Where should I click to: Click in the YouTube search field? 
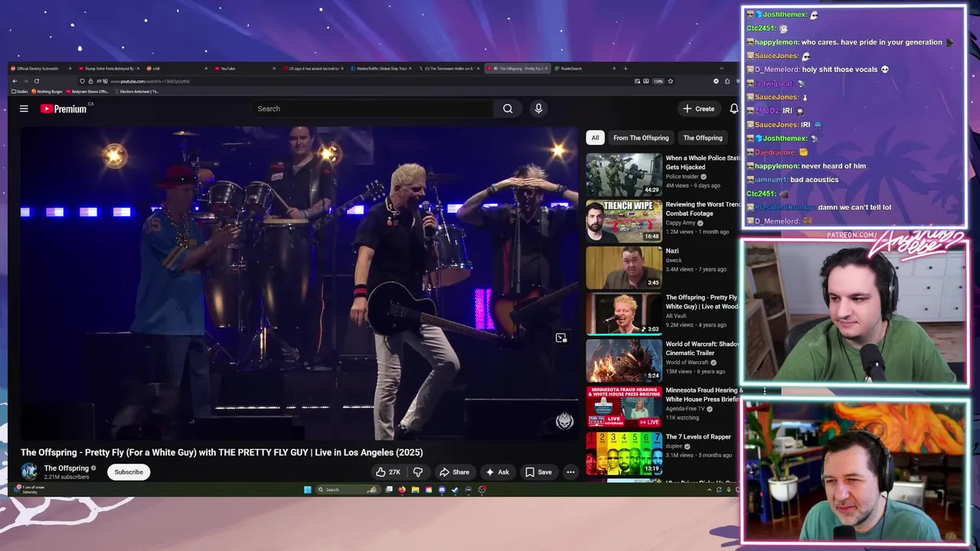[x=372, y=109]
